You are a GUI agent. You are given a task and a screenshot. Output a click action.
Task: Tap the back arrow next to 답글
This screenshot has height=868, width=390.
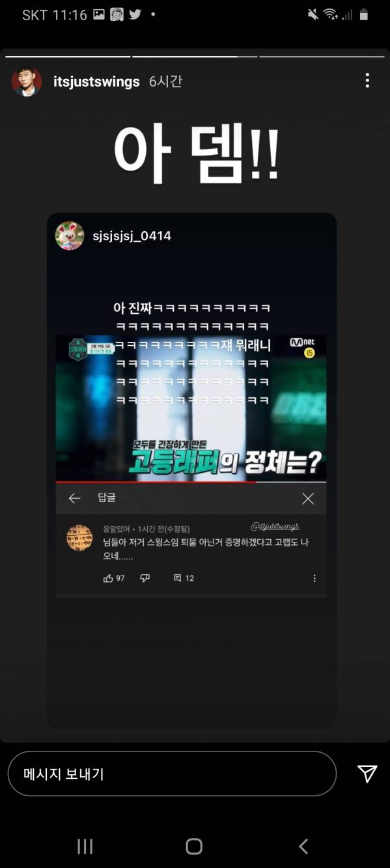(x=74, y=498)
